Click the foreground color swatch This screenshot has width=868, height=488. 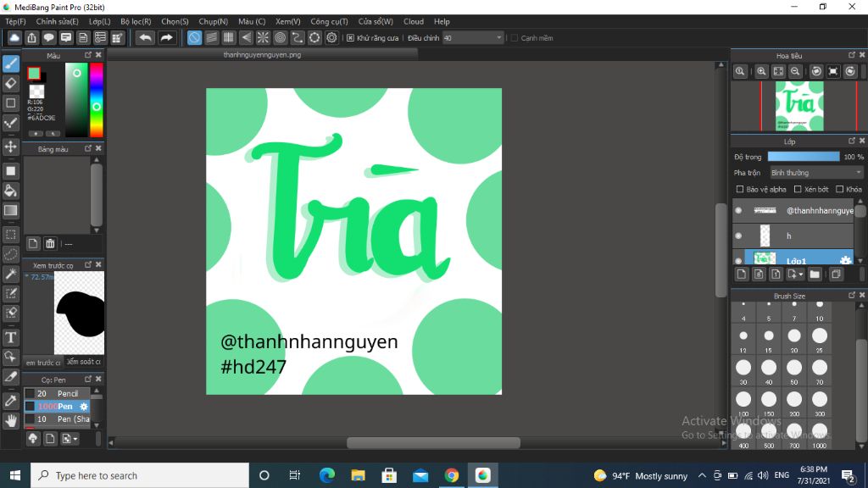[34, 73]
